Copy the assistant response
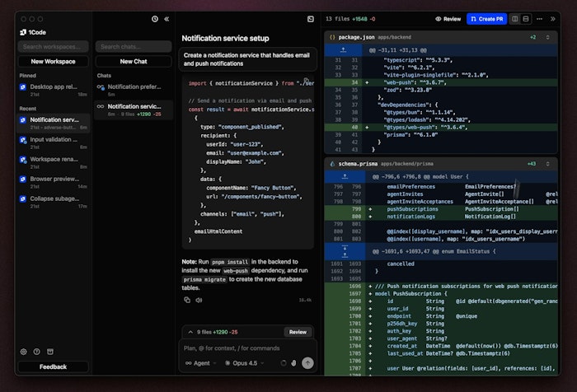Screen dimensions: 577x392 [187, 300]
